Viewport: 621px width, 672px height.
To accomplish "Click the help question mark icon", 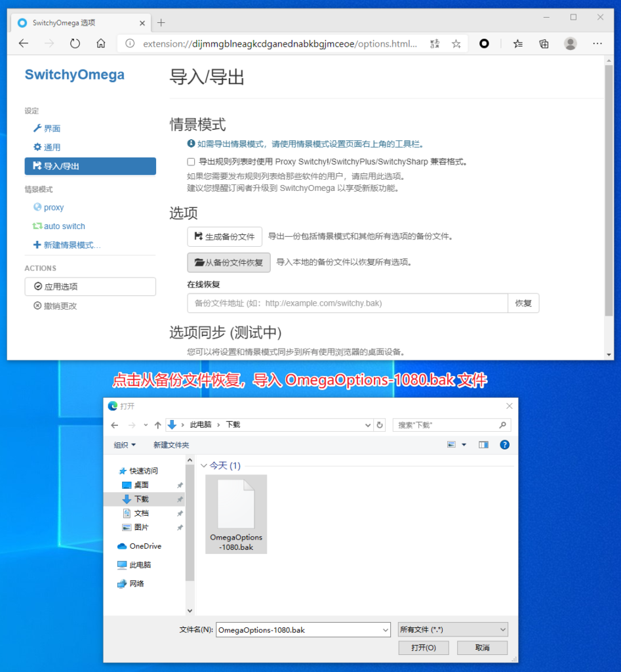I will click(504, 444).
